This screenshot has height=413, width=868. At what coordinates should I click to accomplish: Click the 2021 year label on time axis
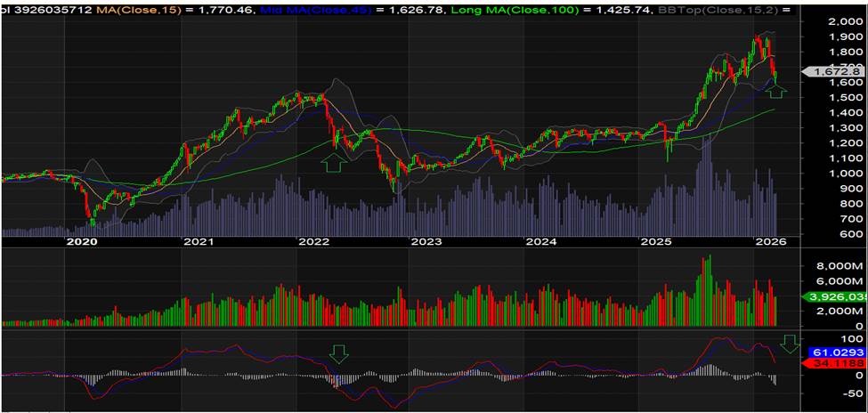(199, 242)
